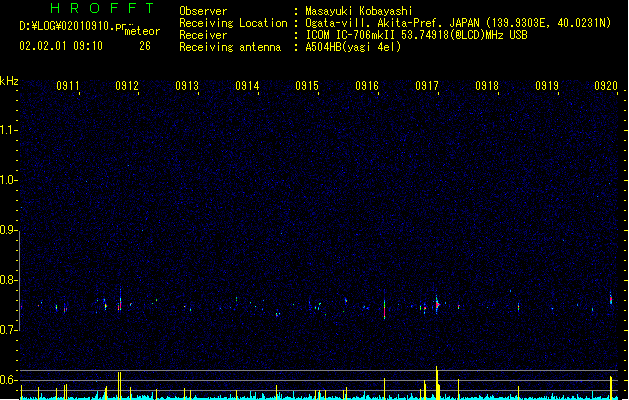Viewport: 629px width, 400px height.
Task: Click the meteor echo at 0920
Action: 611,298
